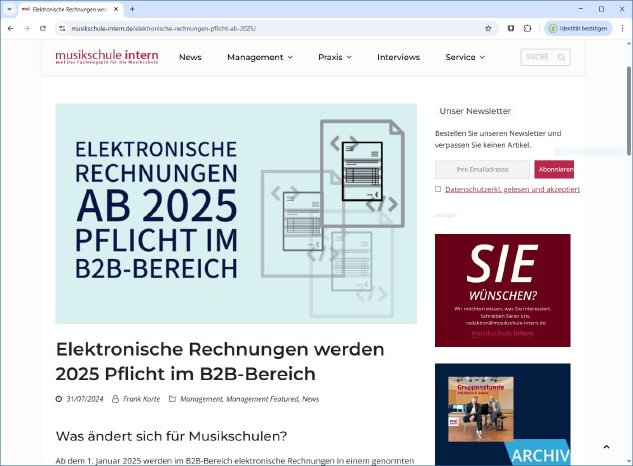Click the site information icon in address bar
Viewport: 633px width, 466px height.
pos(62,28)
